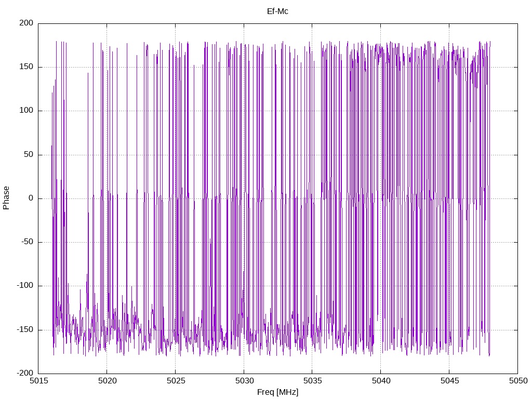Click the x-axis tick label "5020"
The height and width of the screenshot is (399, 532).
pos(107,381)
